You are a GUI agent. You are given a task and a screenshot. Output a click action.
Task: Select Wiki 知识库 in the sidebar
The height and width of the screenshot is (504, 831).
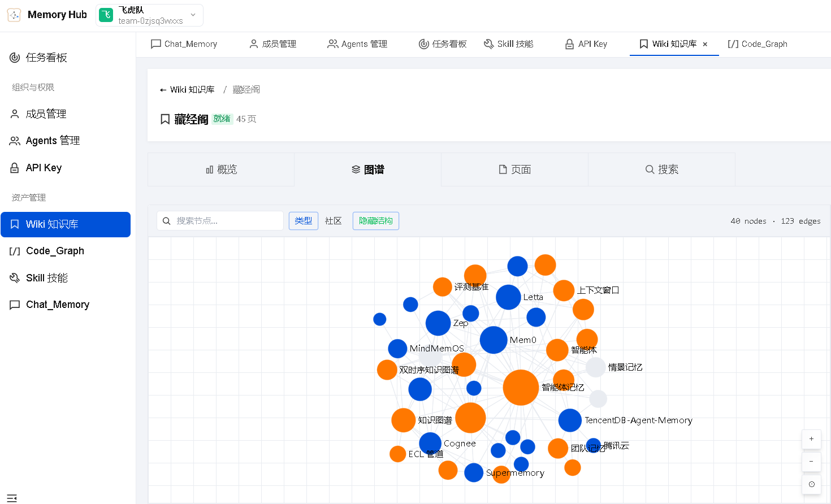pos(66,224)
